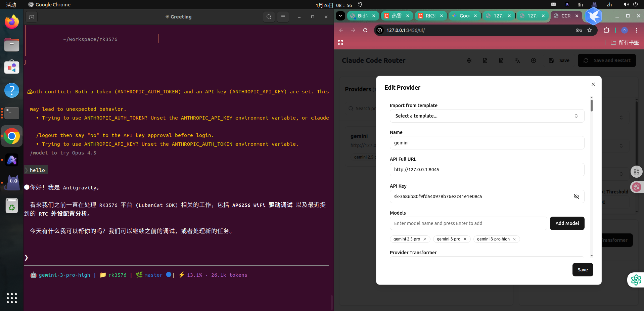Open the Help dock icon
Screen dimensions: 644x311
pos(12,90)
